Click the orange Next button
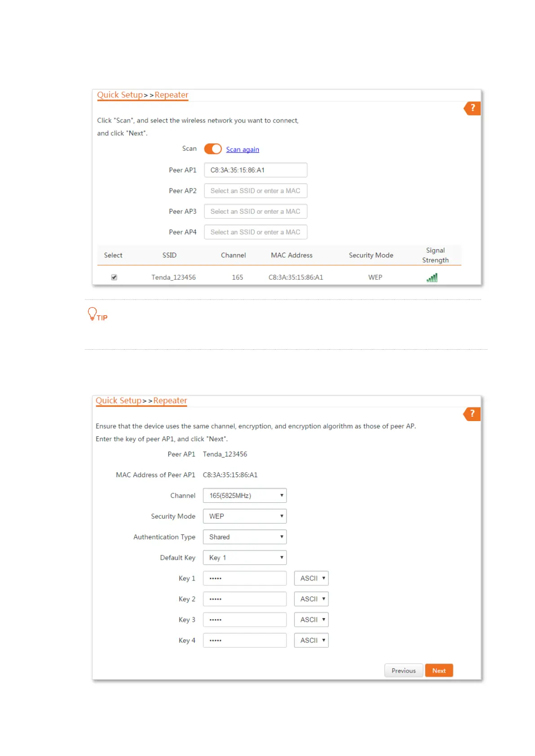The width and height of the screenshot is (535, 756). click(439, 671)
